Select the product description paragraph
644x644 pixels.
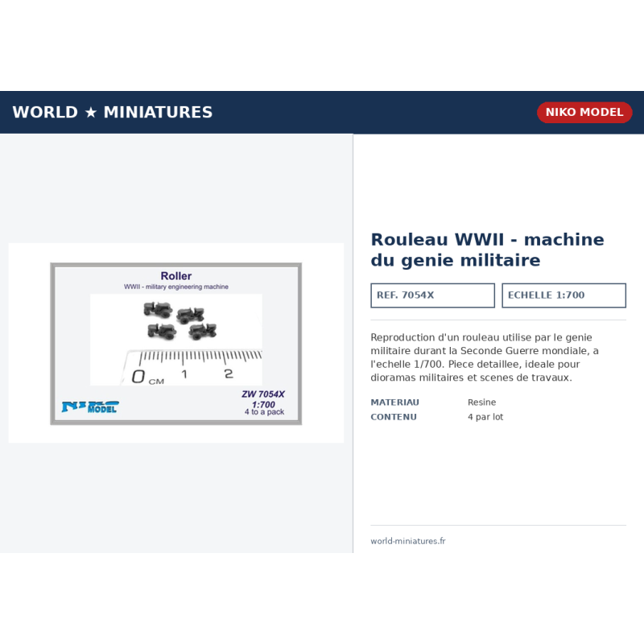[485, 357]
